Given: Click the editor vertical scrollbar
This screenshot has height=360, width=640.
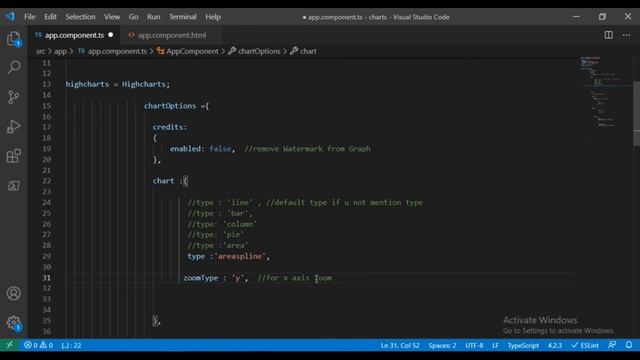Looking at the screenshot, I should [x=636, y=113].
